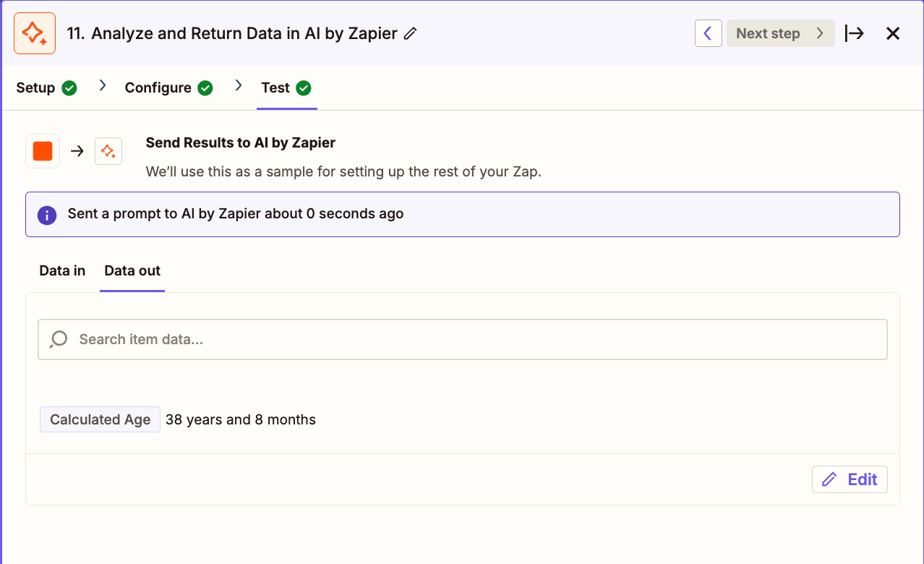
Task: Click chevron between Configure and Test
Action: click(239, 86)
